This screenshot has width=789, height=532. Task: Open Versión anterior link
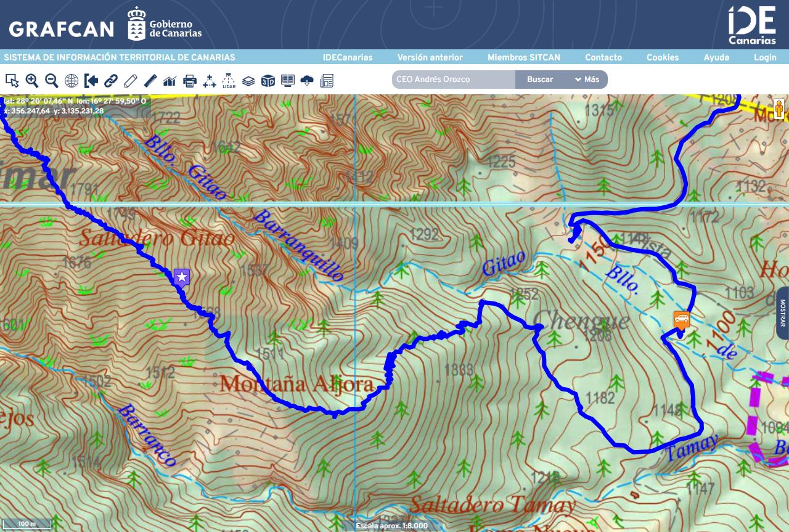pos(430,57)
